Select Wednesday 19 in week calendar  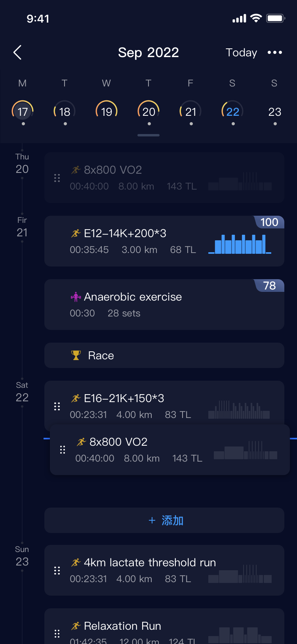[x=107, y=111]
